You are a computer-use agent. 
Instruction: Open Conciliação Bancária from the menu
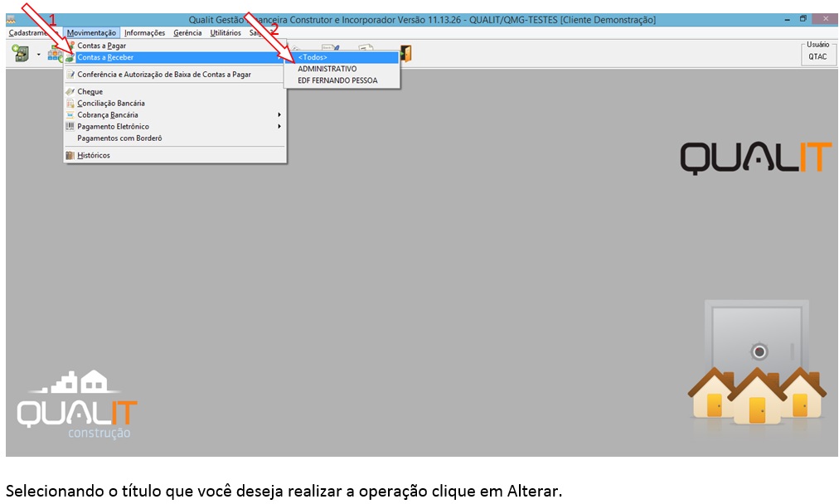pyautogui.click(x=174, y=104)
